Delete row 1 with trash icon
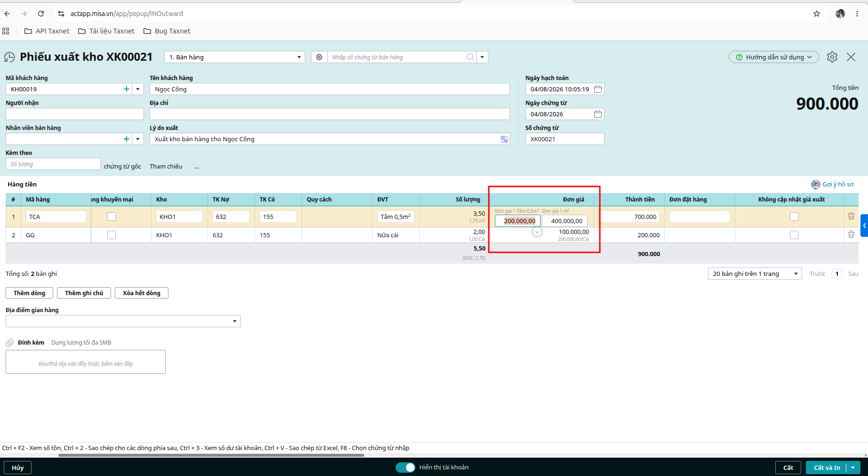868x476 pixels. (x=851, y=216)
